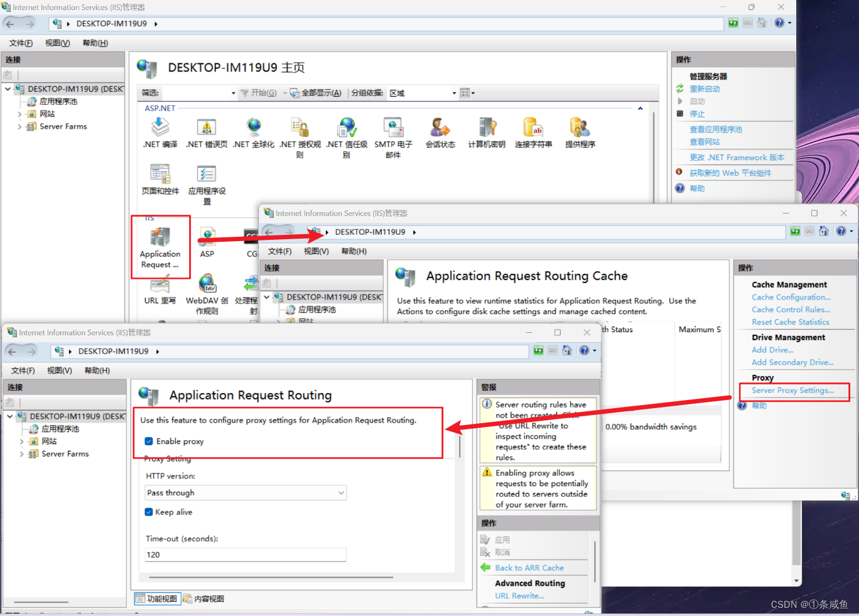Click the 重新启动 server action
The height and width of the screenshot is (616, 859).
(x=705, y=89)
